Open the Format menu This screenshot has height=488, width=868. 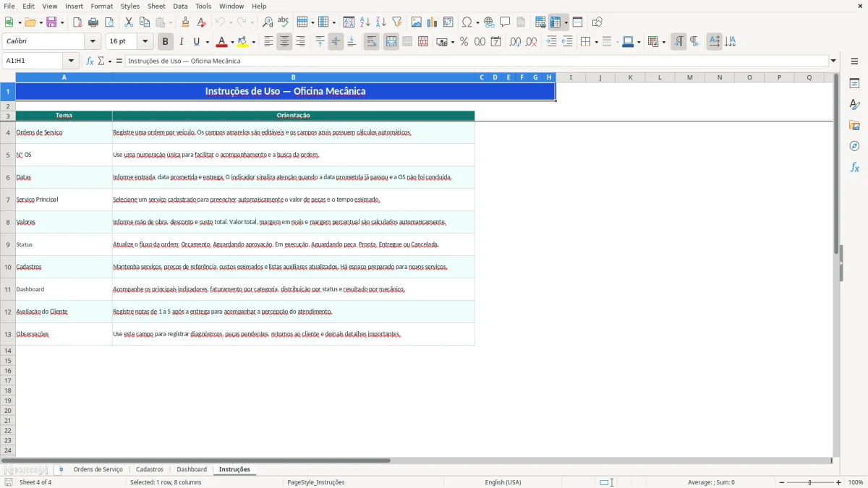[x=101, y=6]
